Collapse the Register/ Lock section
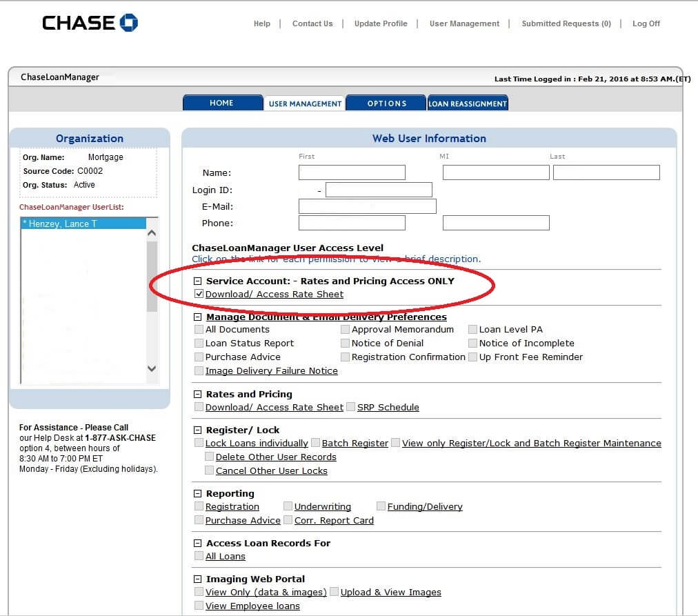This screenshot has width=698, height=616. (198, 429)
